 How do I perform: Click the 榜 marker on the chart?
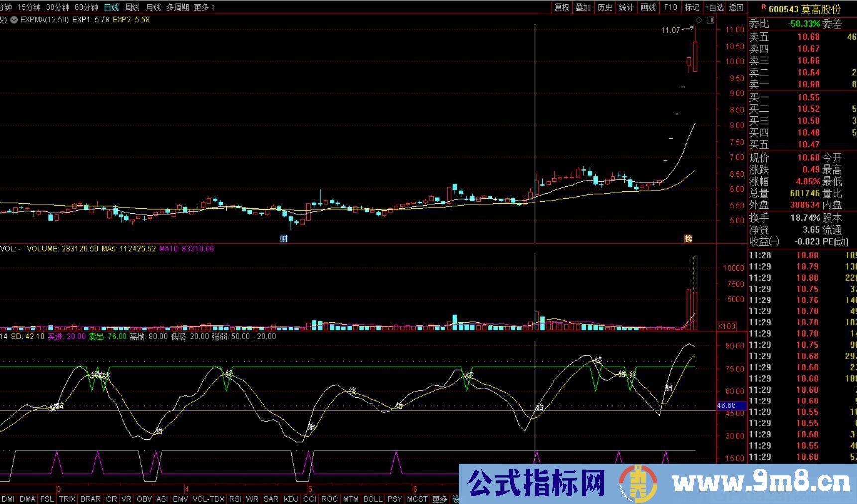coord(688,239)
